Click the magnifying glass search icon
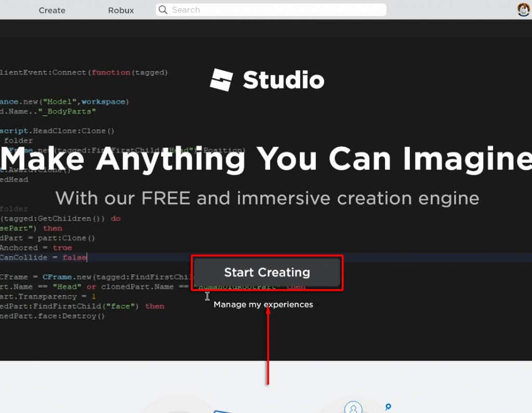Screen dimensions: 532x413 coord(163,10)
